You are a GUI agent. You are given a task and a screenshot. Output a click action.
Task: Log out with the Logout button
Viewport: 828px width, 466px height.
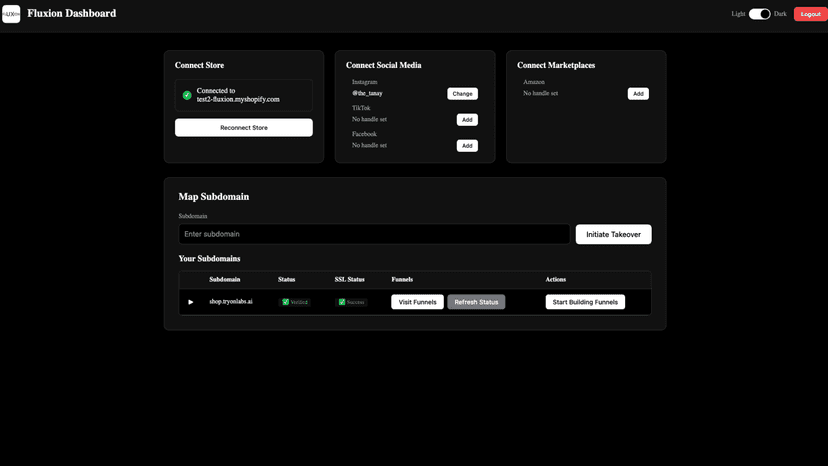pos(810,14)
